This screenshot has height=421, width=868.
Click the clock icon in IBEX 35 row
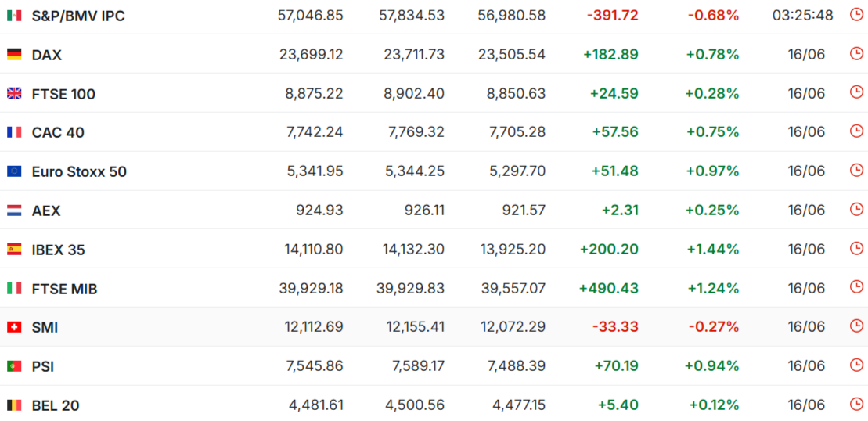(x=855, y=248)
